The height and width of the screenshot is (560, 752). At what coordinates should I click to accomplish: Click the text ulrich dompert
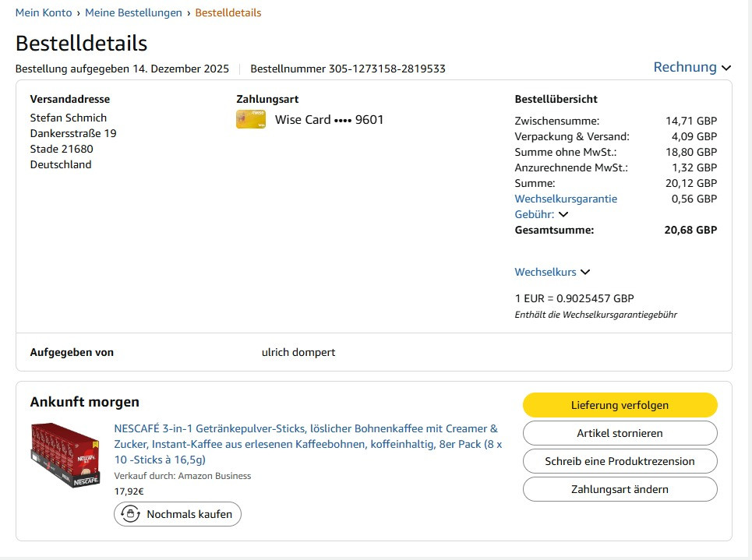click(x=298, y=352)
